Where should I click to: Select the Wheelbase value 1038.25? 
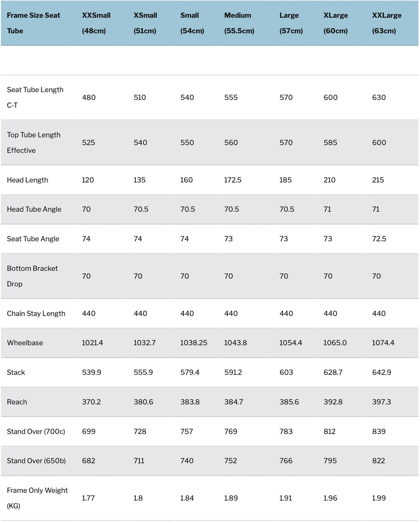[x=193, y=343]
